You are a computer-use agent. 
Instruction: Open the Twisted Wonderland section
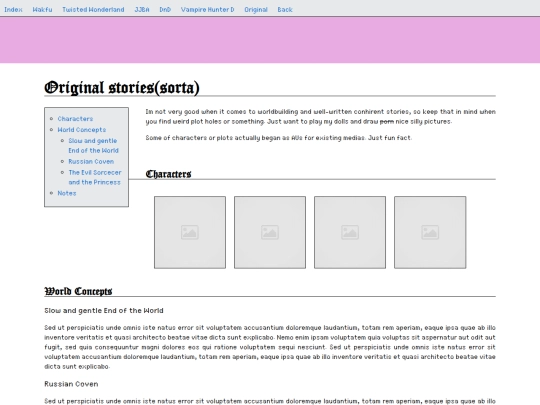pyautogui.click(x=93, y=10)
